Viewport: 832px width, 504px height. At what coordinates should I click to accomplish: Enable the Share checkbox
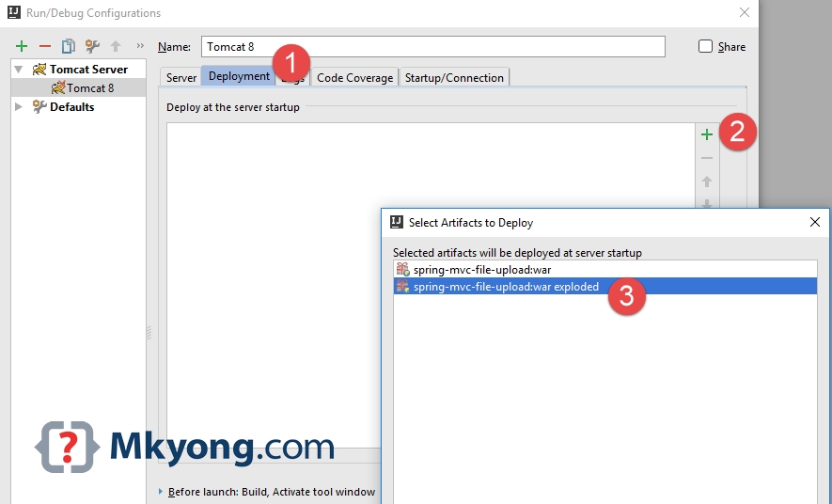click(x=706, y=46)
